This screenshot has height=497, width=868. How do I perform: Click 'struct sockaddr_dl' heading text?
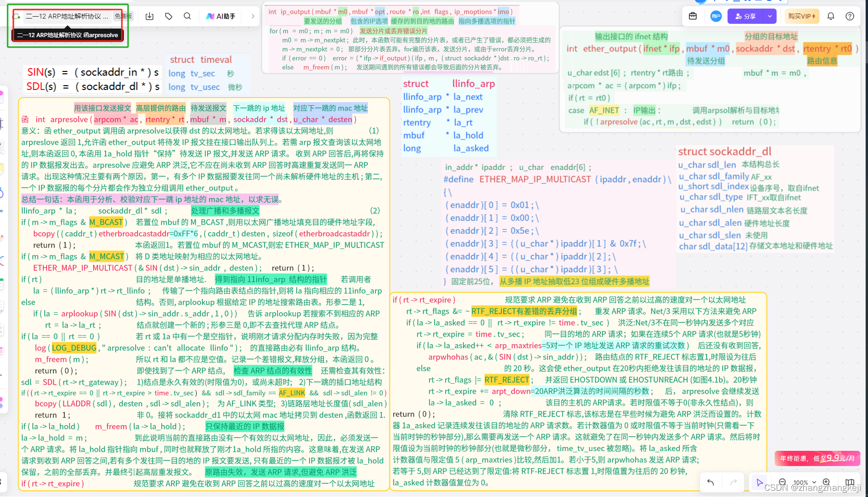click(725, 151)
